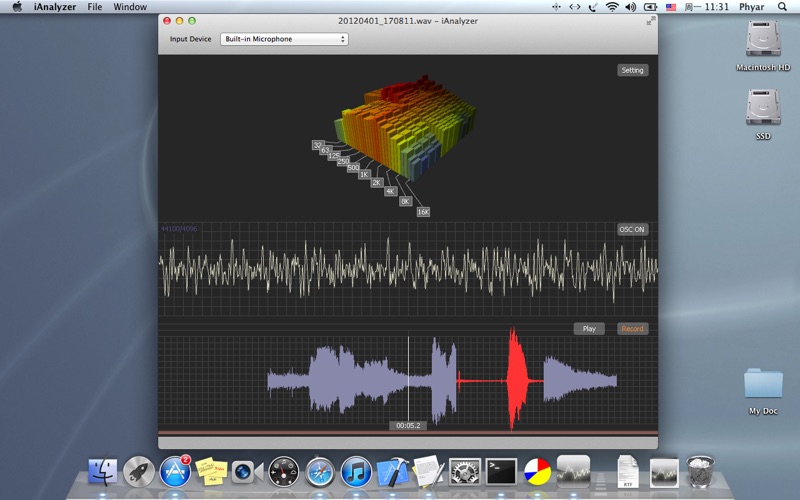Image resolution: width=800 pixels, height=500 pixels.
Task: Open the App Store dock icon
Action: 175,471
